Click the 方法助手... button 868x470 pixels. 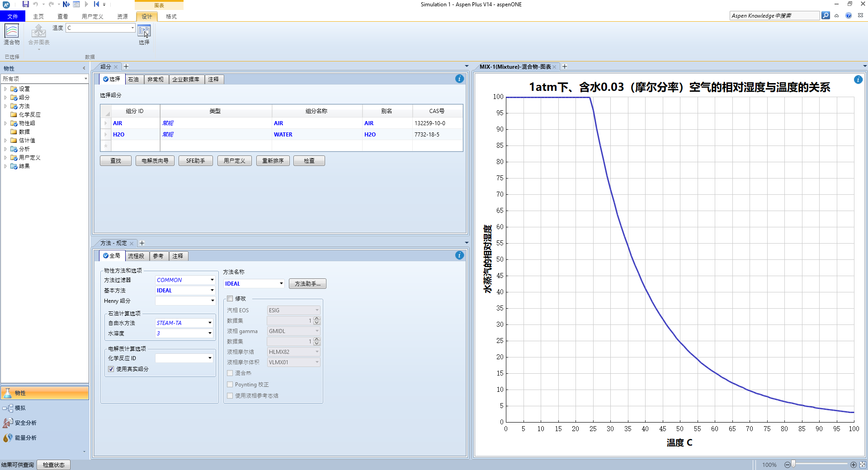click(307, 283)
